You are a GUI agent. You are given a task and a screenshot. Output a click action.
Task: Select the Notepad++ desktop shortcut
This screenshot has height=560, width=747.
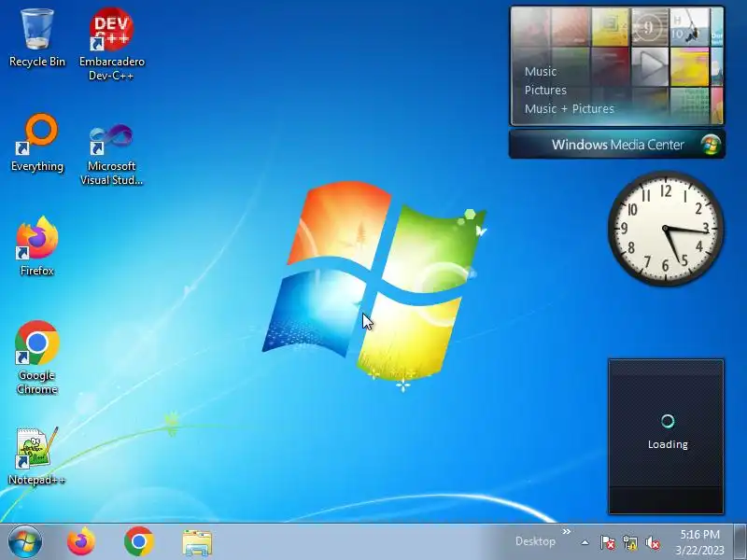37,456
